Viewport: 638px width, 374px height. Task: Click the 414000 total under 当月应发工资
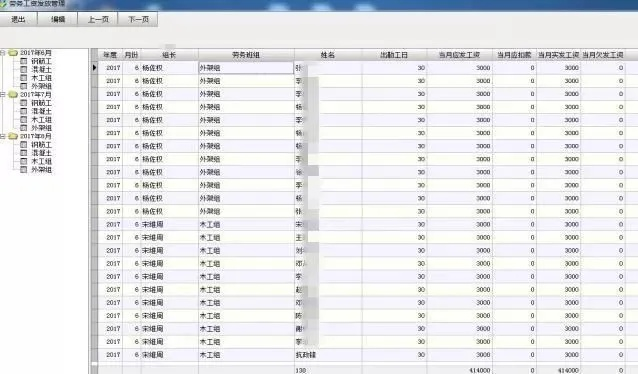(479, 370)
